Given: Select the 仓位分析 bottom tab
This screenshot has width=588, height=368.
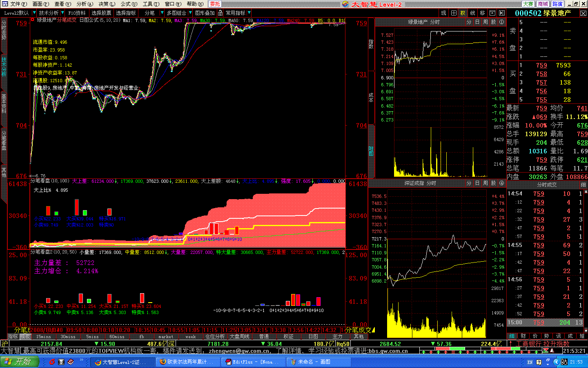Looking at the screenshot, I should click(x=215, y=337).
